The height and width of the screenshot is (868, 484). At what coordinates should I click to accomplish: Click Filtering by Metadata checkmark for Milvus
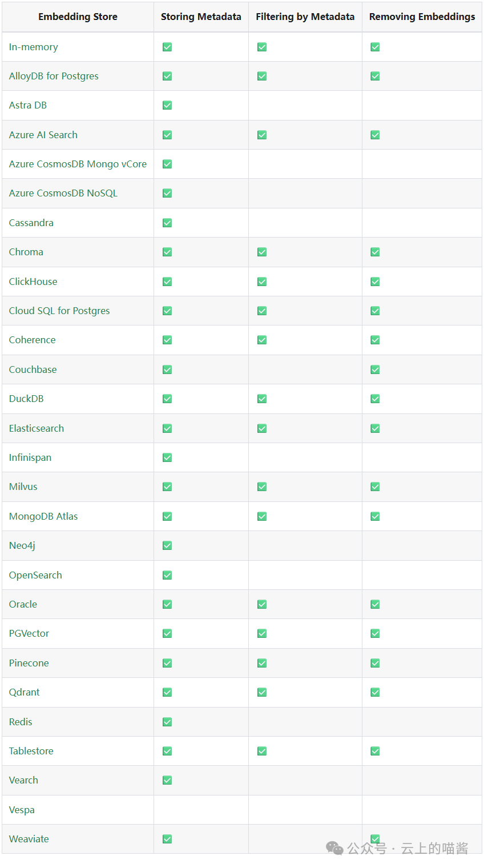click(262, 487)
